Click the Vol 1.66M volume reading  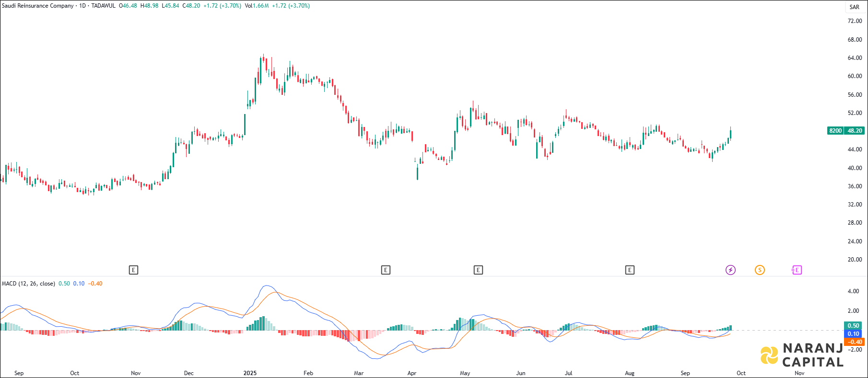pyautogui.click(x=257, y=6)
